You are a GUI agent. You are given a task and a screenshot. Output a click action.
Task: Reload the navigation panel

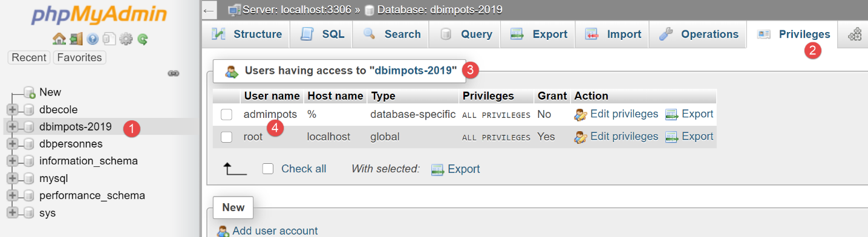(x=142, y=39)
